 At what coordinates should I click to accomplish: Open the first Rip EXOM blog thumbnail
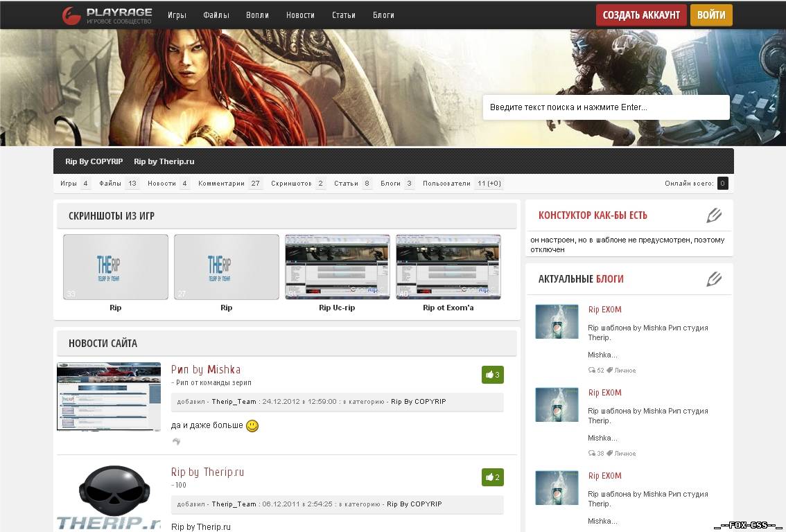(557, 321)
